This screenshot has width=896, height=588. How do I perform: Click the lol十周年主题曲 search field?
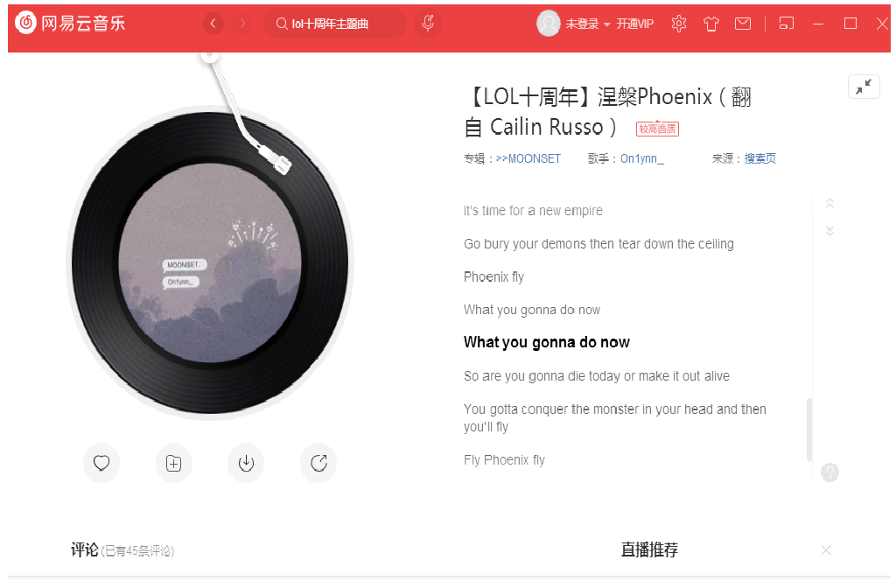pos(335,24)
